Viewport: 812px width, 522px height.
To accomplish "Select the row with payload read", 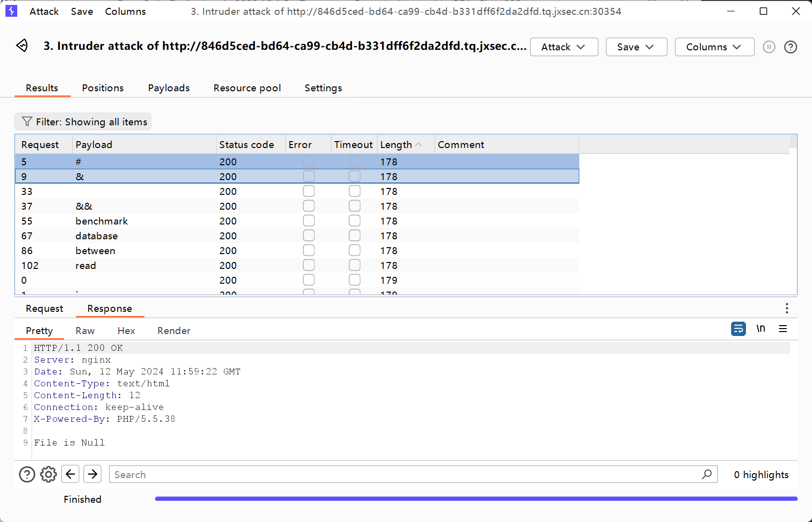I will pyautogui.click(x=297, y=265).
